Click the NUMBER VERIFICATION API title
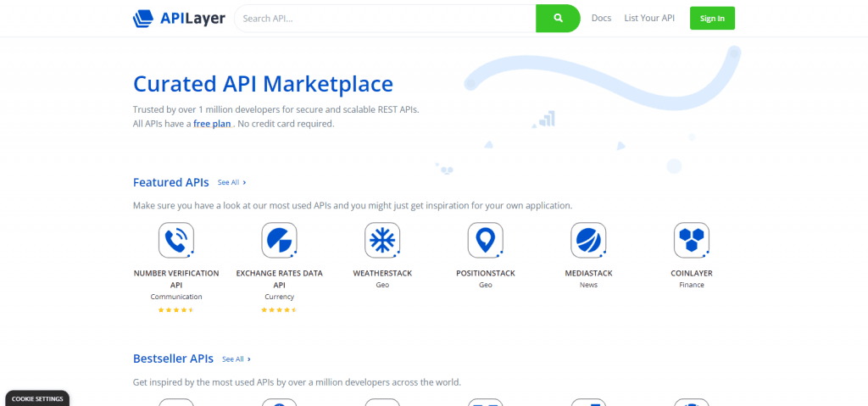The height and width of the screenshot is (406, 868). point(176,279)
